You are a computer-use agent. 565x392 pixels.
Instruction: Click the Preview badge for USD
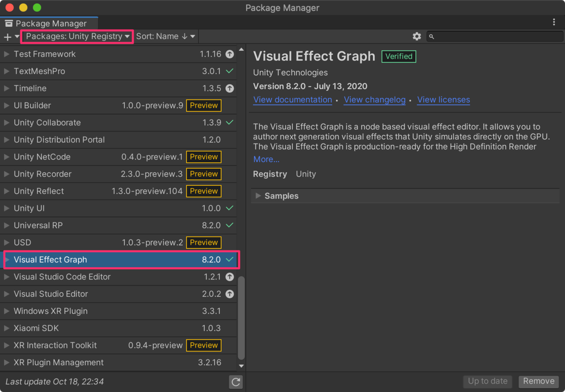pyautogui.click(x=204, y=242)
